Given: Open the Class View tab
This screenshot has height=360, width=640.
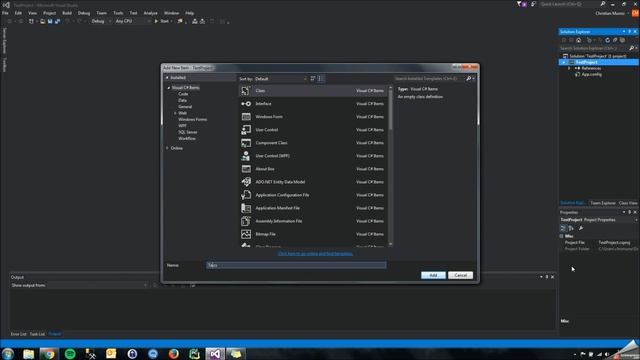Looking at the screenshot, I should [x=628, y=203].
